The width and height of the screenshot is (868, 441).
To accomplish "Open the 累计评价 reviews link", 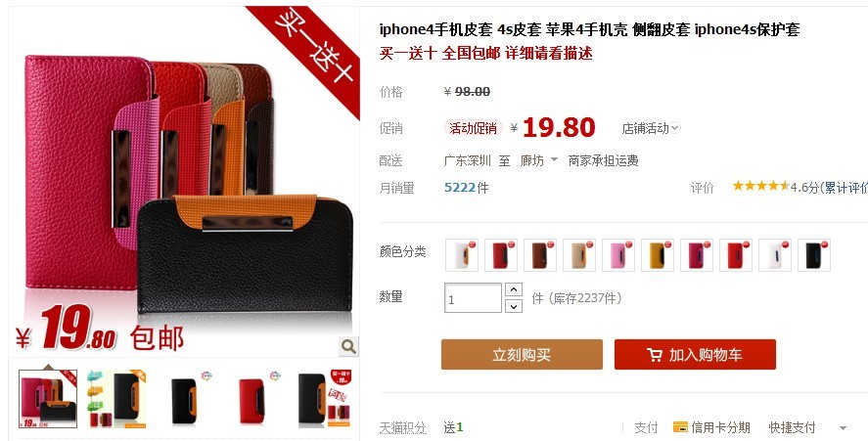I will (845, 188).
